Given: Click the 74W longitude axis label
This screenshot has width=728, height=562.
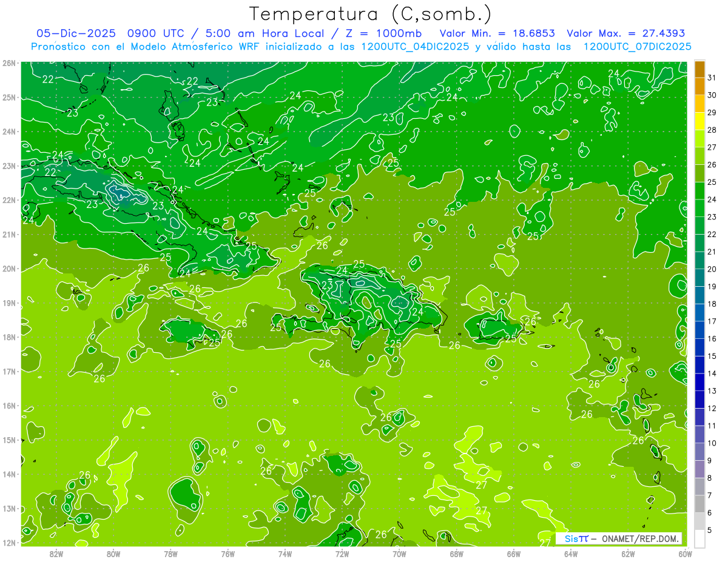Looking at the screenshot, I should click(x=285, y=553).
